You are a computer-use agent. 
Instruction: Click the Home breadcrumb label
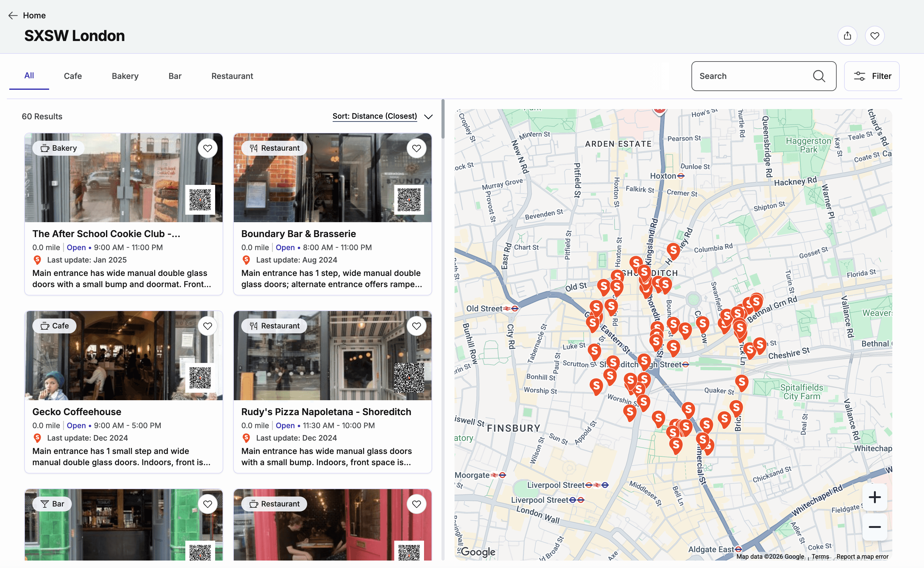34,16
